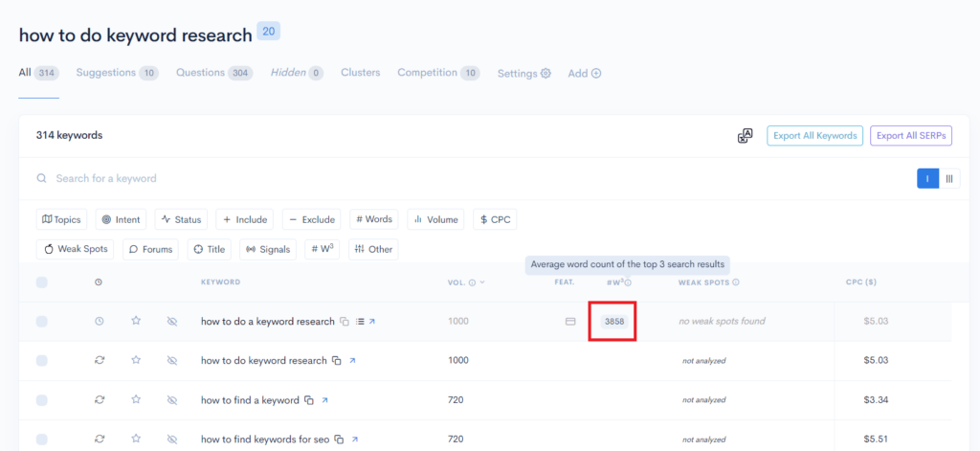Tick checkbox for 'how to find a keyword'

[42, 399]
